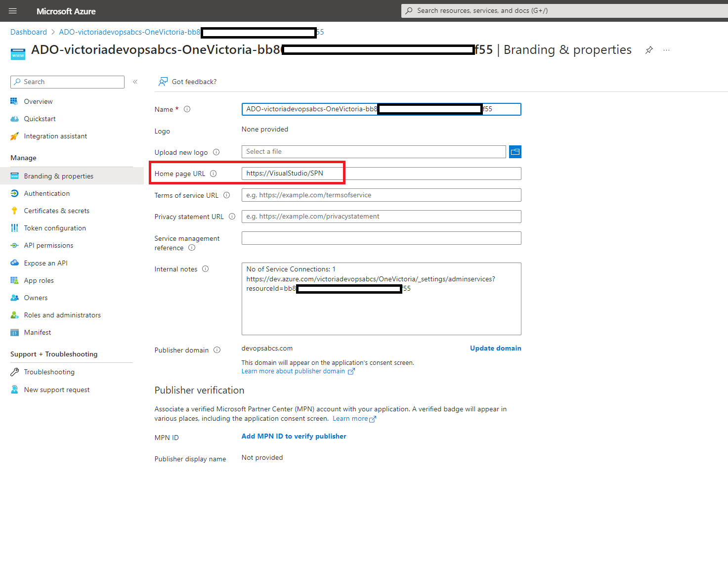This screenshot has width=728, height=575.
Task: Click the ADO-victoriadevopsabcs breadcrumb link
Action: pos(191,32)
